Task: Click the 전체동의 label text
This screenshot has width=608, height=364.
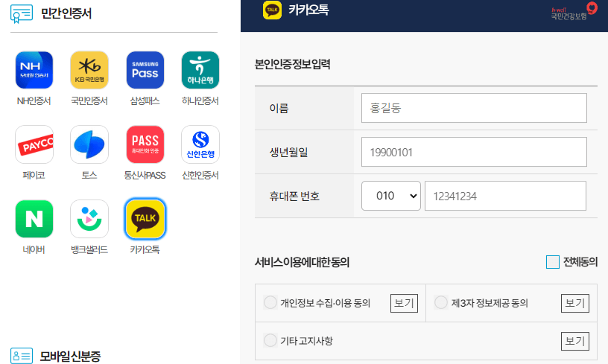Action: (580, 262)
